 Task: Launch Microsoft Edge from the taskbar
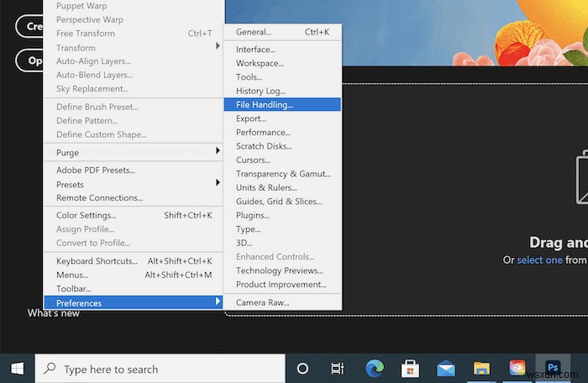pos(375,369)
